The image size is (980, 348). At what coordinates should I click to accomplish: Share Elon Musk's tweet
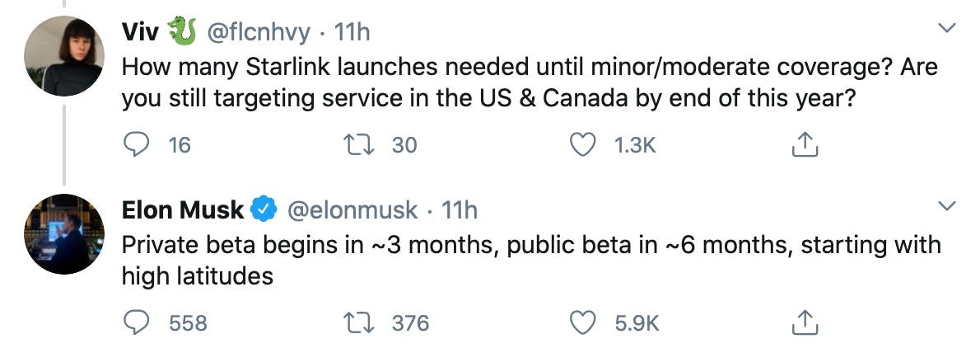tap(803, 323)
